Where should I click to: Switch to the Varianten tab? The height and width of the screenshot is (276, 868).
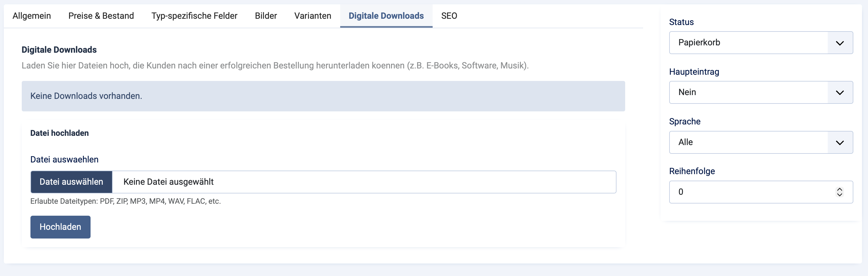(312, 15)
